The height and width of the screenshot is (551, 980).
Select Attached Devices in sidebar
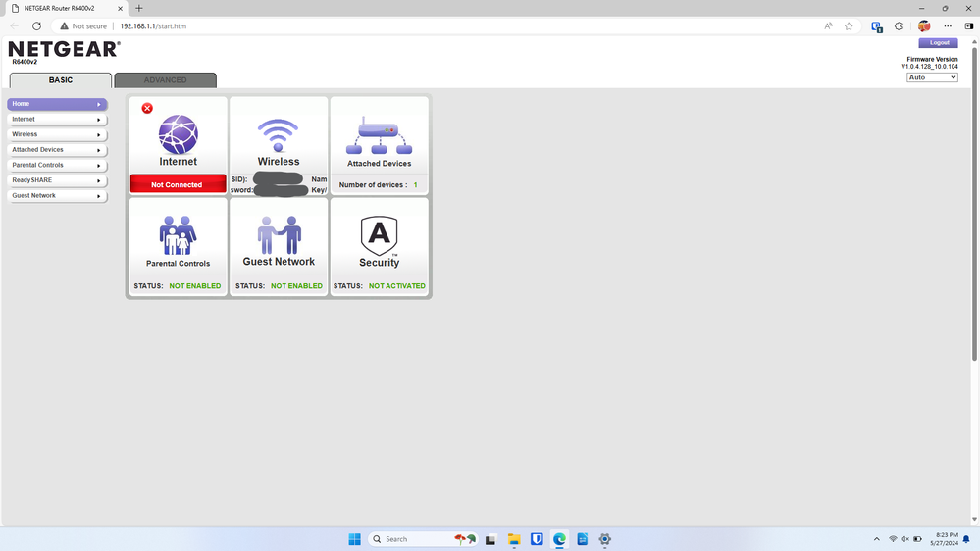point(56,150)
